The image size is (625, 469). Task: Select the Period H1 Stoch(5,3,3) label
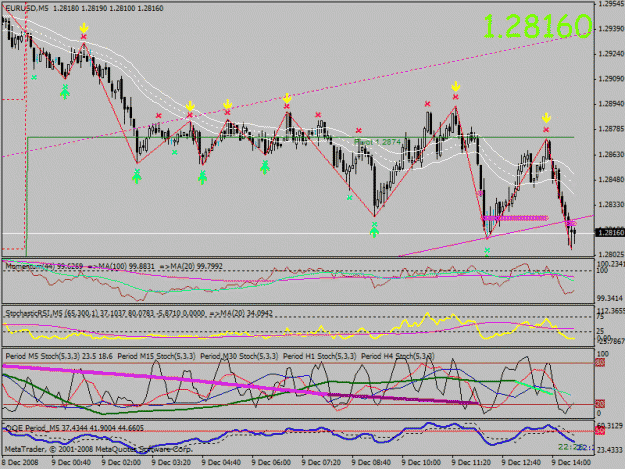pos(319,356)
